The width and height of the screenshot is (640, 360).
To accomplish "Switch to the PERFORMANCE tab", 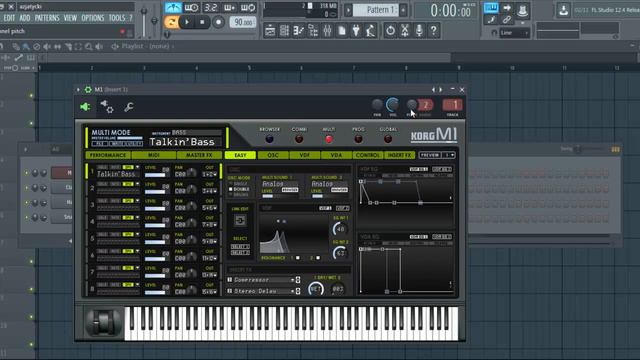I will point(108,156).
